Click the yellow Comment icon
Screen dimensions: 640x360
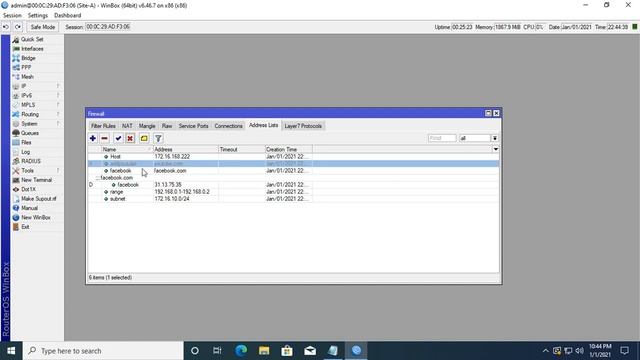144,138
